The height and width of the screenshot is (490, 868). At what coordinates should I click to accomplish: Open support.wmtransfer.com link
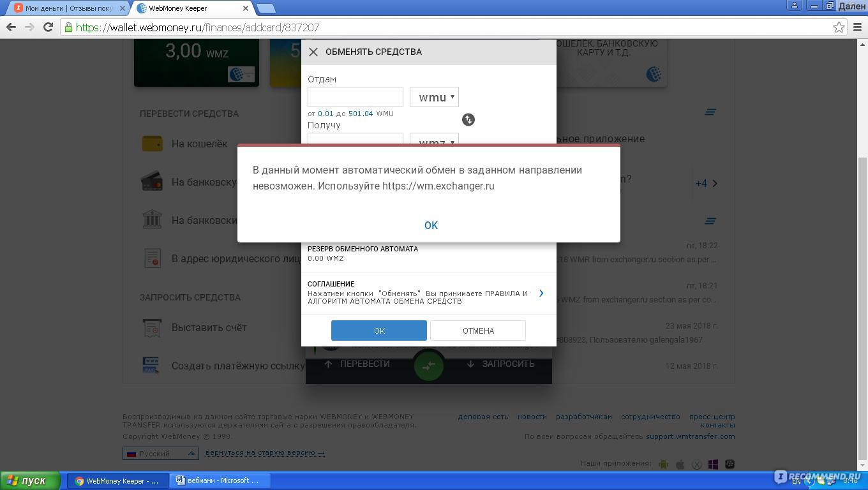tap(691, 436)
